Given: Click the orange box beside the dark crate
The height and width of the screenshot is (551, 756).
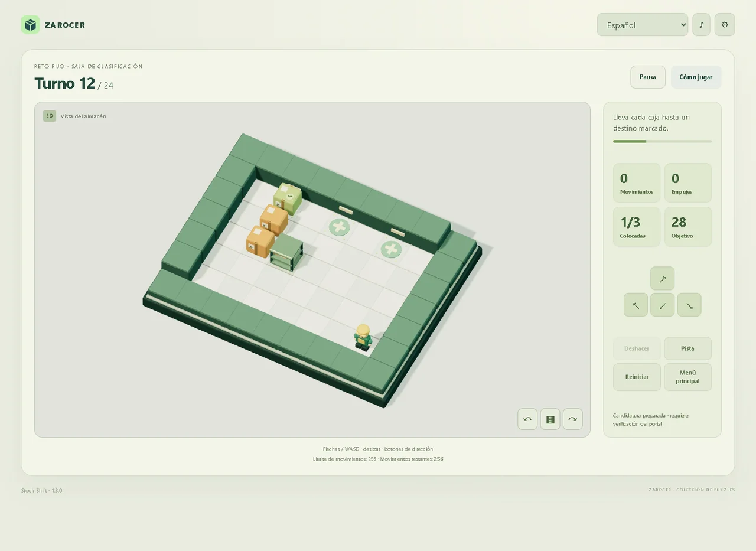Looking at the screenshot, I should (260, 241).
